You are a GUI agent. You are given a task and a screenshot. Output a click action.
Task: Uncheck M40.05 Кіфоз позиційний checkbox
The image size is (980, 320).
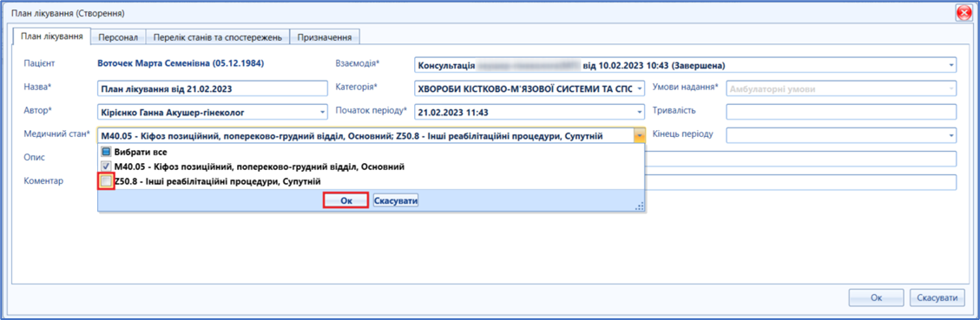(x=106, y=167)
